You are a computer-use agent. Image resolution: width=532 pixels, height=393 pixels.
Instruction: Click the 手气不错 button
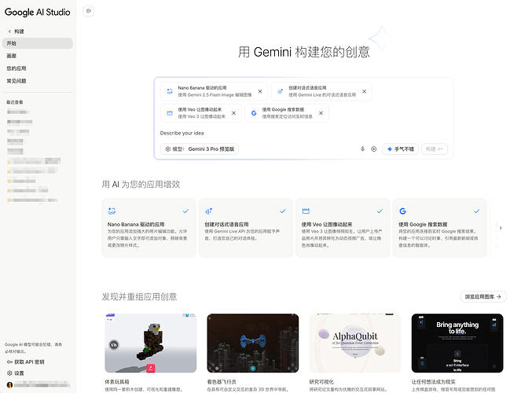pos(399,149)
